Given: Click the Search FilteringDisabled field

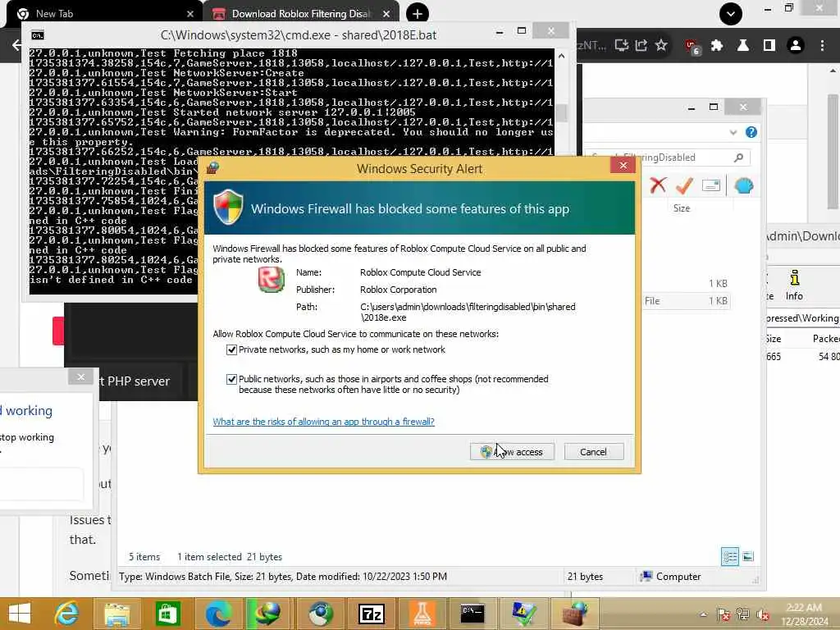Looking at the screenshot, I should point(668,157).
